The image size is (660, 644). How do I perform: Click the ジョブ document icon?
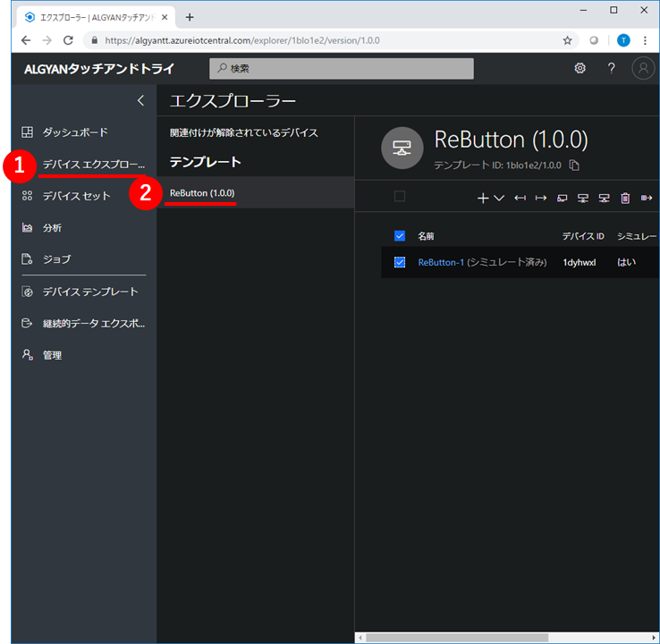click(27, 259)
